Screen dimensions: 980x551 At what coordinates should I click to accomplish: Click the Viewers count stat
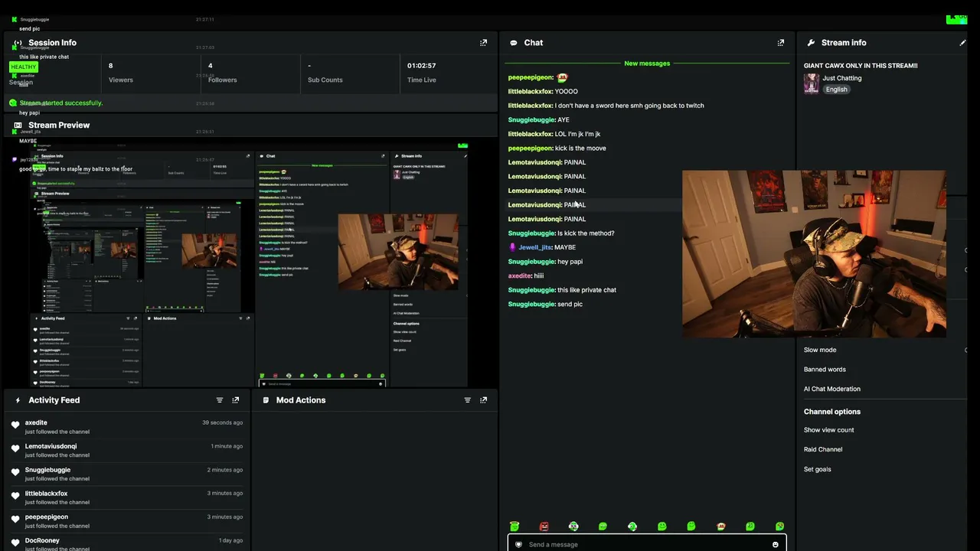[120, 73]
